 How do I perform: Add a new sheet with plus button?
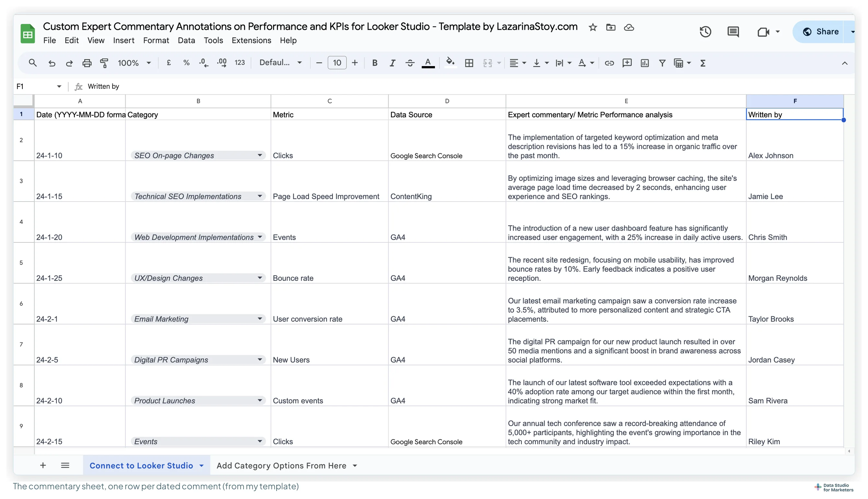pyautogui.click(x=43, y=465)
